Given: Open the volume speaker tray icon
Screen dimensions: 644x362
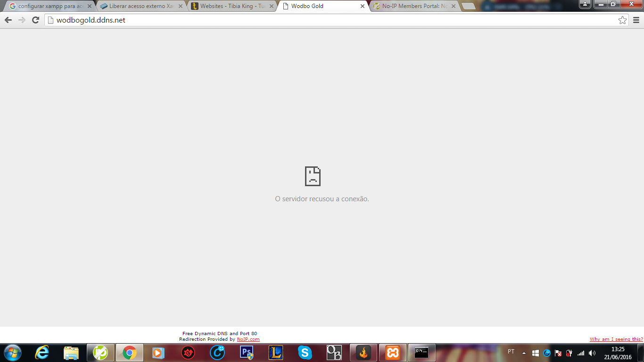Looking at the screenshot, I should click(592, 353).
